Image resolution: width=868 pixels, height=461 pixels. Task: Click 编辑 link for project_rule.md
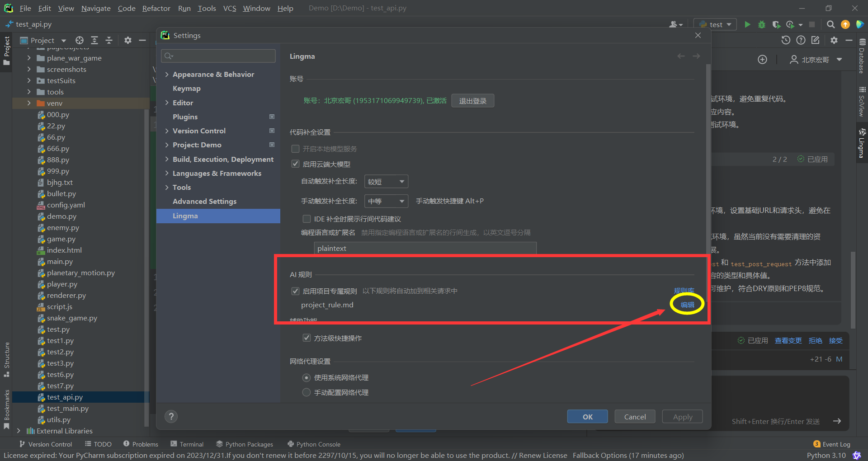tap(687, 305)
